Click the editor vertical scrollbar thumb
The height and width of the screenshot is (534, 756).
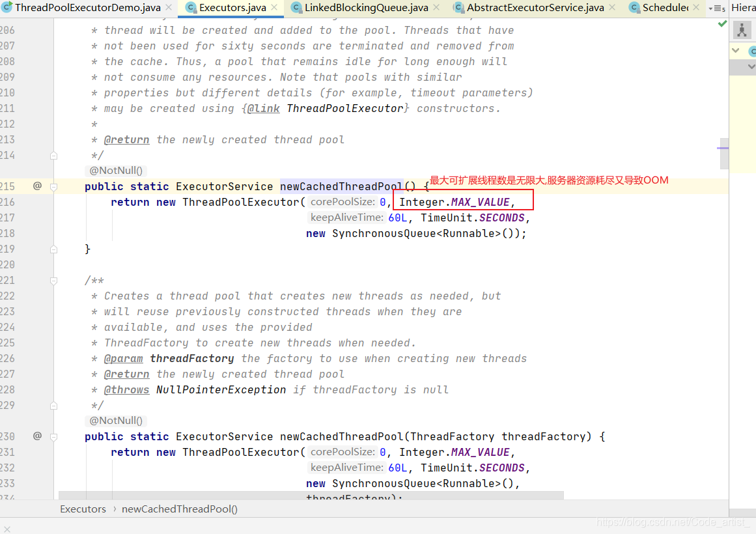coord(723,152)
